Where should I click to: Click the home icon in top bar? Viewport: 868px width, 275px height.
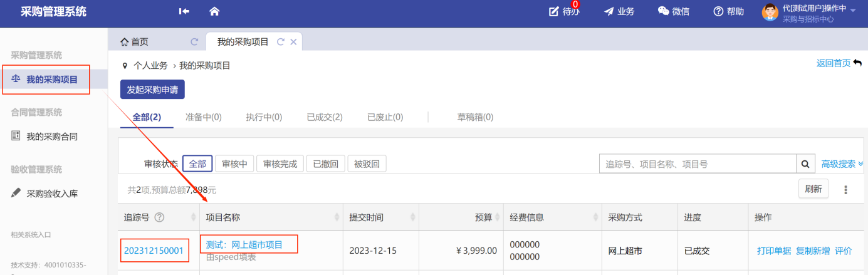pyautogui.click(x=214, y=11)
